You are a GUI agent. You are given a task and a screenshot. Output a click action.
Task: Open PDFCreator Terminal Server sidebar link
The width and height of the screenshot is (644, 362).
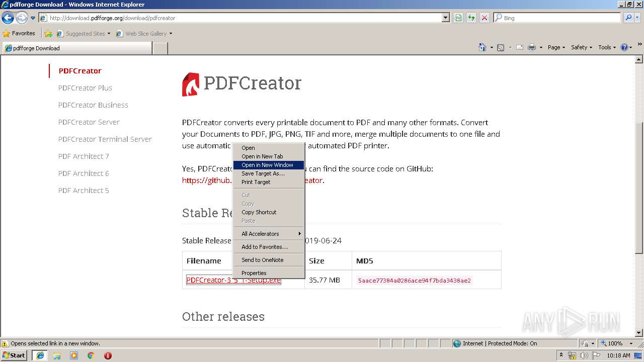(105, 139)
